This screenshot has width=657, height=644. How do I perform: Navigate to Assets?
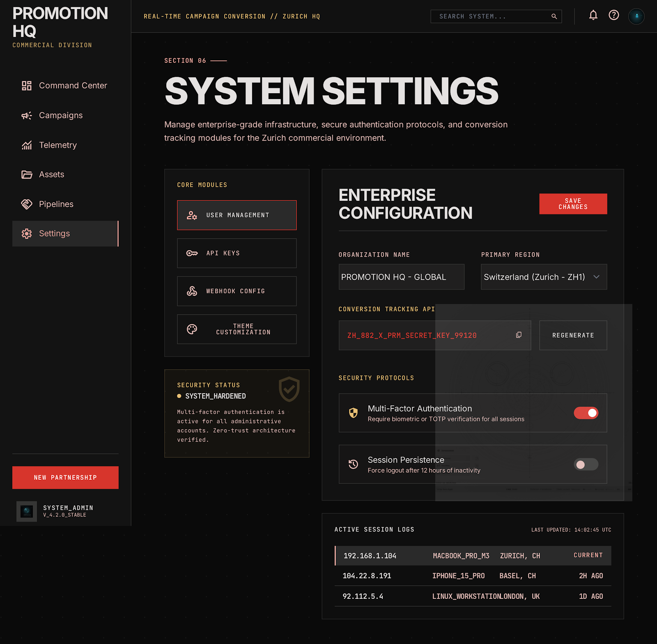pyautogui.click(x=65, y=175)
